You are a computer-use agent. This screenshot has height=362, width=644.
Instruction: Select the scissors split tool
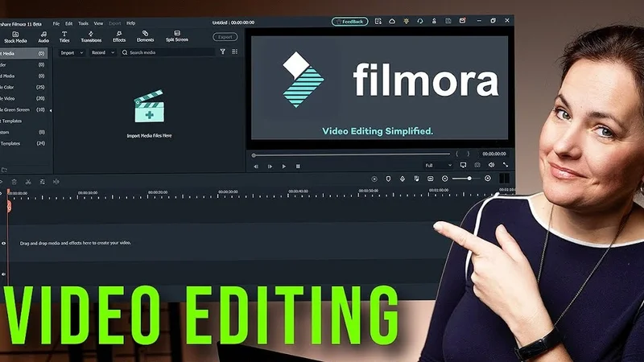pyautogui.click(x=28, y=182)
